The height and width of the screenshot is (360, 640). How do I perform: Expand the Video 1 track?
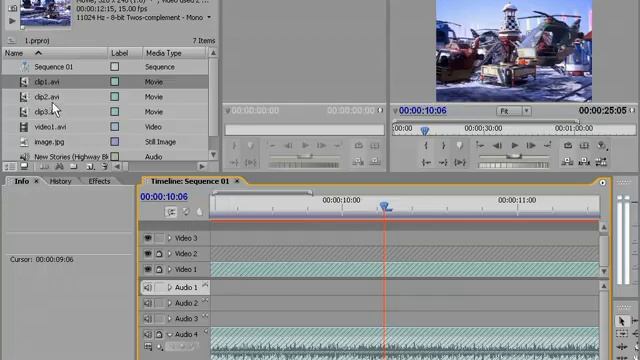[x=170, y=269]
